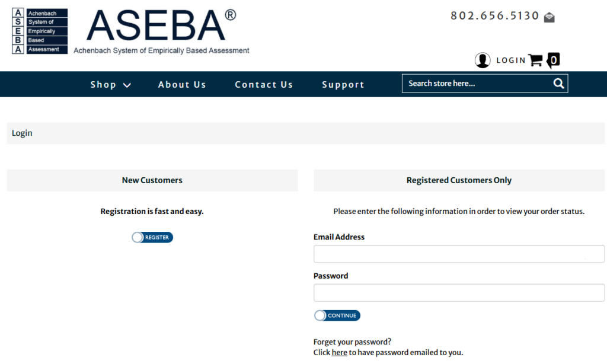Click the phone number 802.656.5130
This screenshot has width=607, height=364.
(x=495, y=16)
